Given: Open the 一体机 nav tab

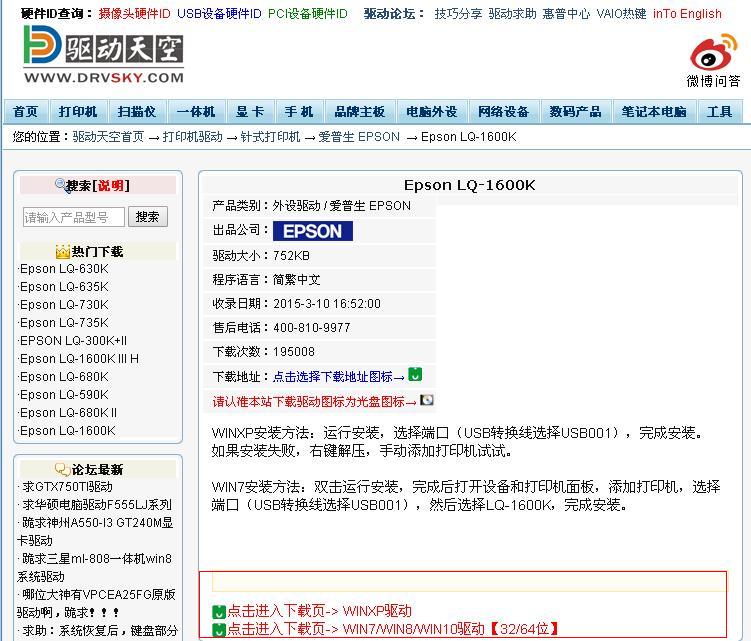Looking at the screenshot, I should tap(196, 112).
